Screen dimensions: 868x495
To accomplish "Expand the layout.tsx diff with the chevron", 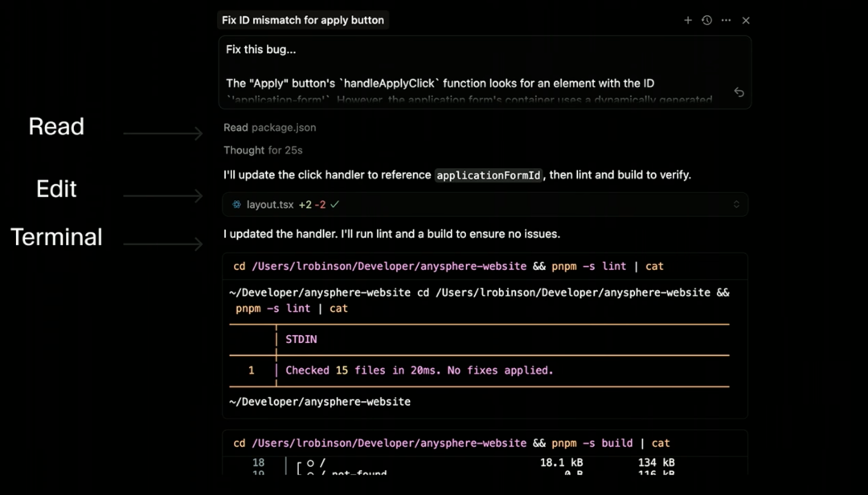I will [x=736, y=205].
